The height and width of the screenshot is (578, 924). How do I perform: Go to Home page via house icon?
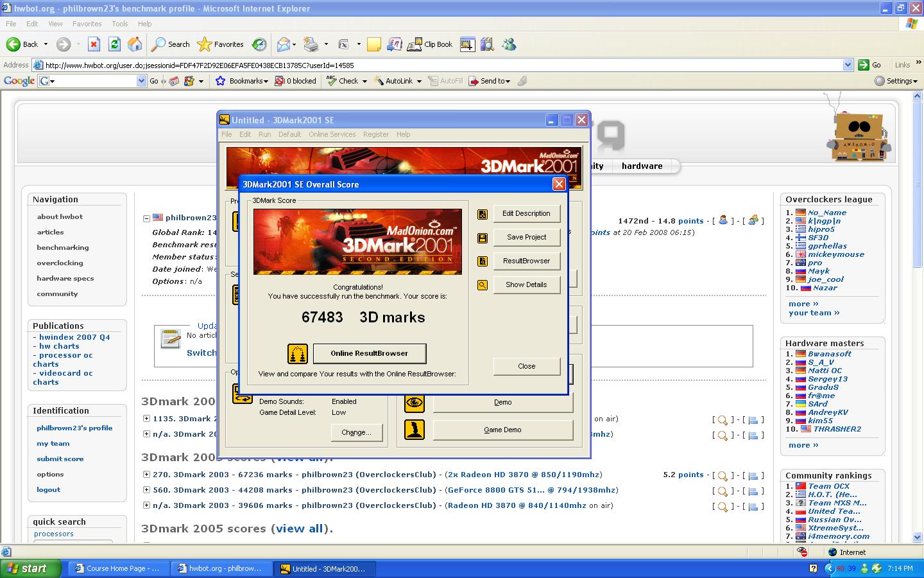135,44
